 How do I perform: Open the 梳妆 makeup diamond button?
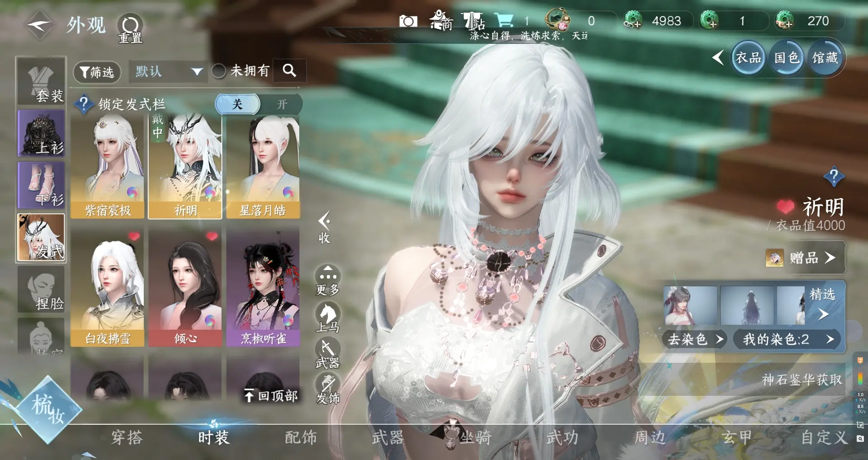pyautogui.click(x=47, y=410)
